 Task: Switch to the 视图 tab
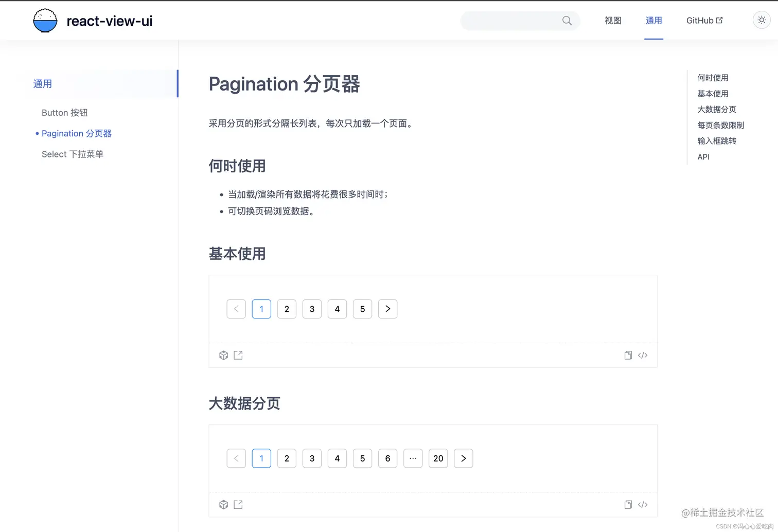click(x=613, y=21)
